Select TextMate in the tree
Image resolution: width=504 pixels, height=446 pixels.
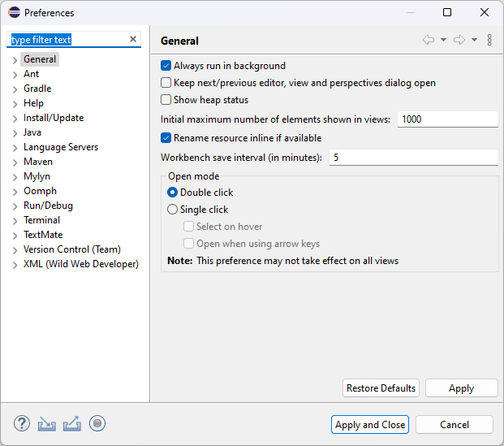tap(43, 235)
